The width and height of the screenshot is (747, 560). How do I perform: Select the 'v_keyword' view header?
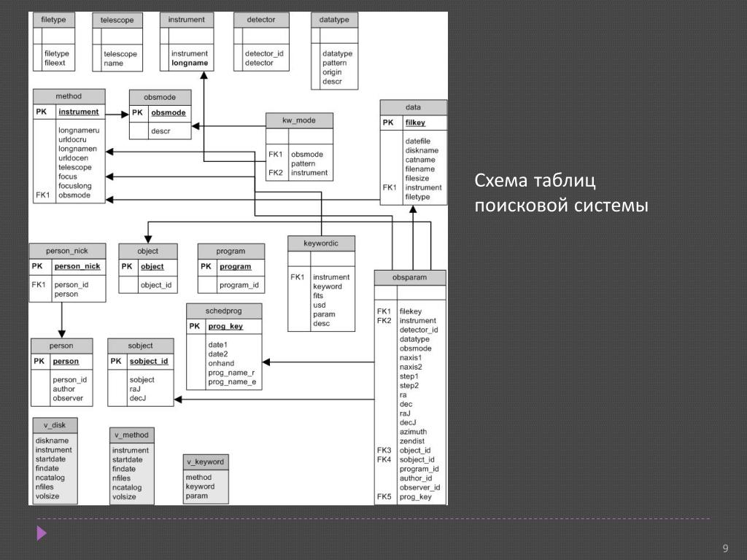(205, 462)
